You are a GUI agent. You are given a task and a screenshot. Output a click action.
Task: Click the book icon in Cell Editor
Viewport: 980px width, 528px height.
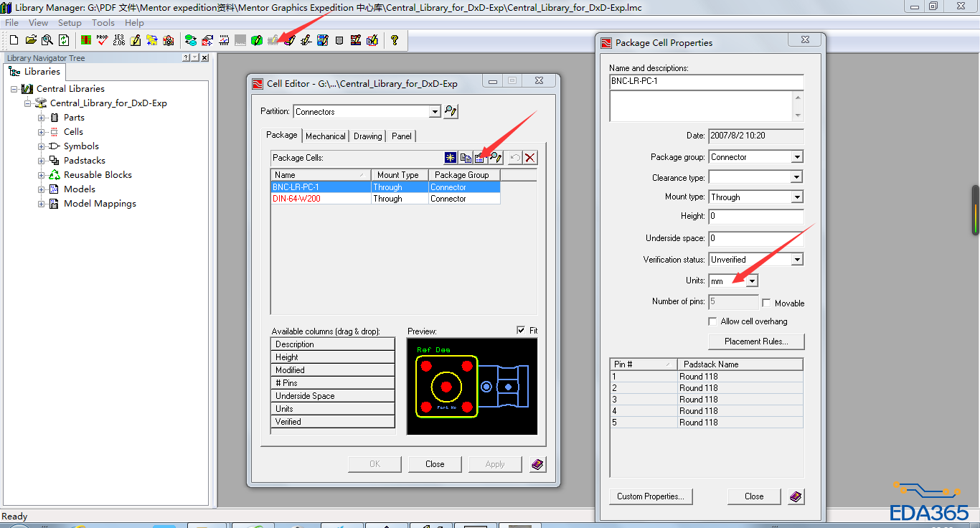537,464
